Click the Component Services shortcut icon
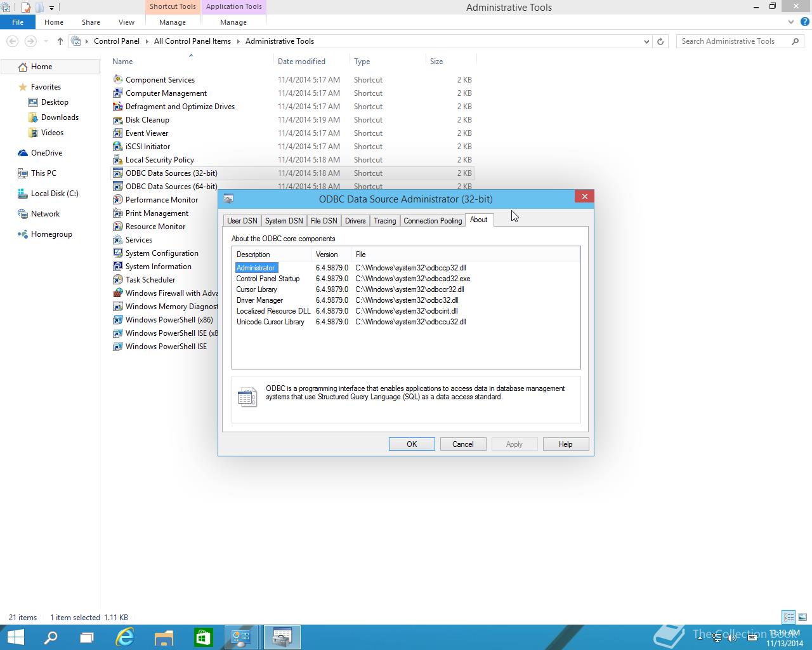 click(117, 79)
